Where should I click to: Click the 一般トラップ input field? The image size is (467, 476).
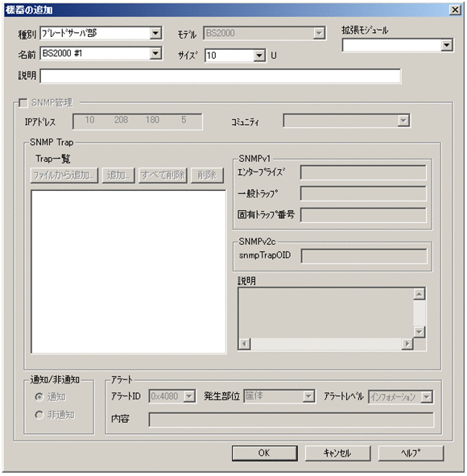(x=363, y=193)
